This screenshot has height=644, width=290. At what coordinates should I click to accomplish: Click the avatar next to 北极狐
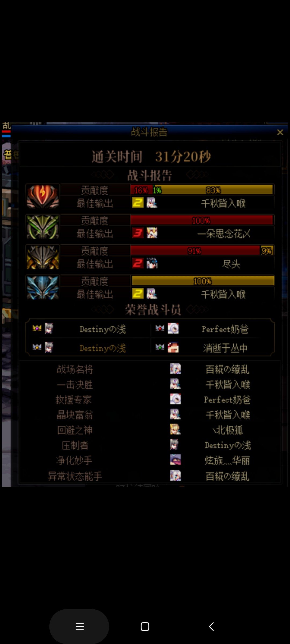coord(175,429)
